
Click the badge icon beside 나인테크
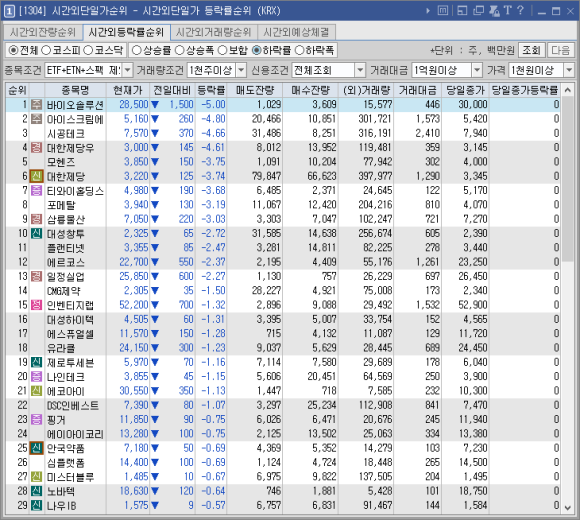tap(36, 377)
